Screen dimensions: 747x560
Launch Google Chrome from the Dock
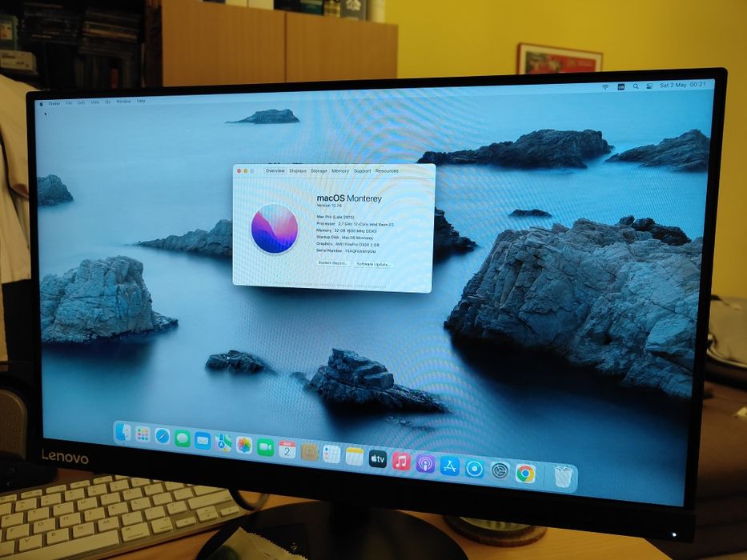[525, 474]
